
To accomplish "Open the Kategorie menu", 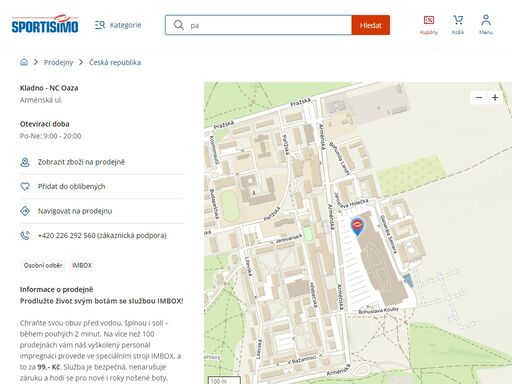I will 118,25.
